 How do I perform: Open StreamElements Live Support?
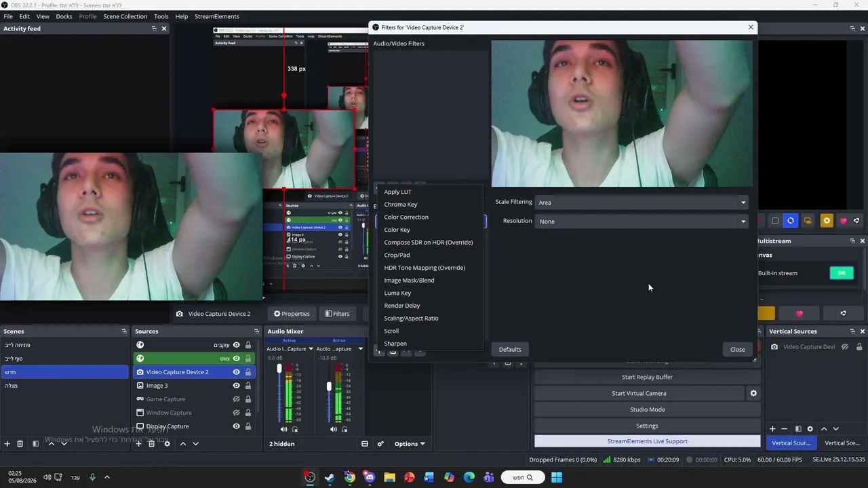click(x=647, y=441)
